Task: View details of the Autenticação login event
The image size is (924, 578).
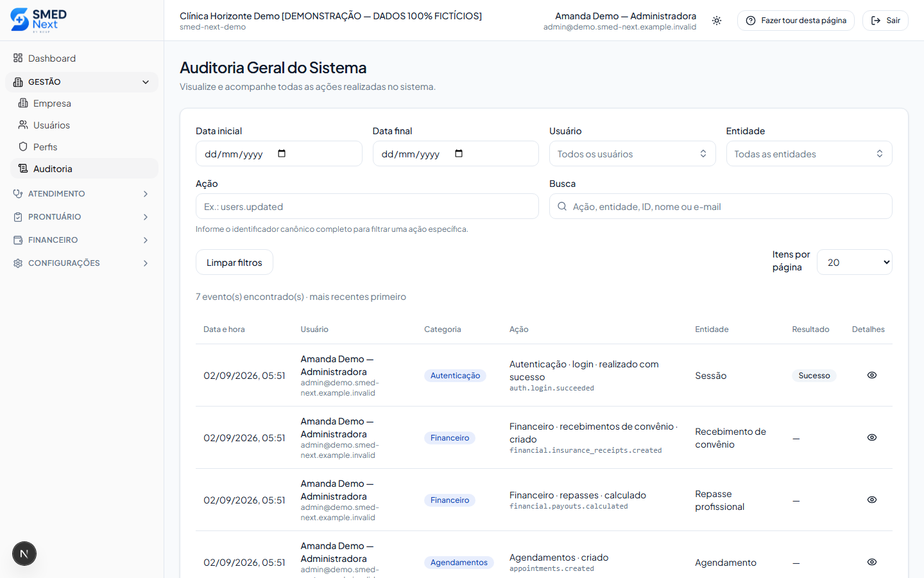Action: (x=872, y=375)
